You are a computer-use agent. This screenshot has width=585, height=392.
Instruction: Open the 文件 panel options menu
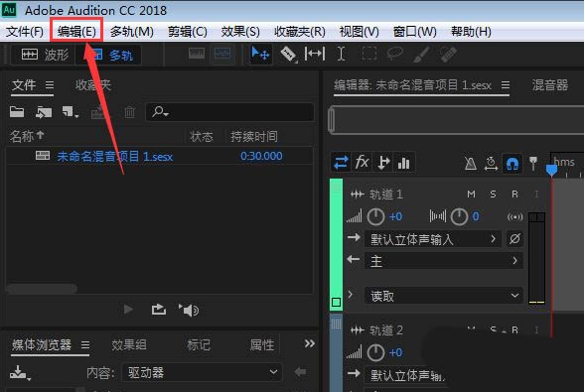click(x=50, y=85)
